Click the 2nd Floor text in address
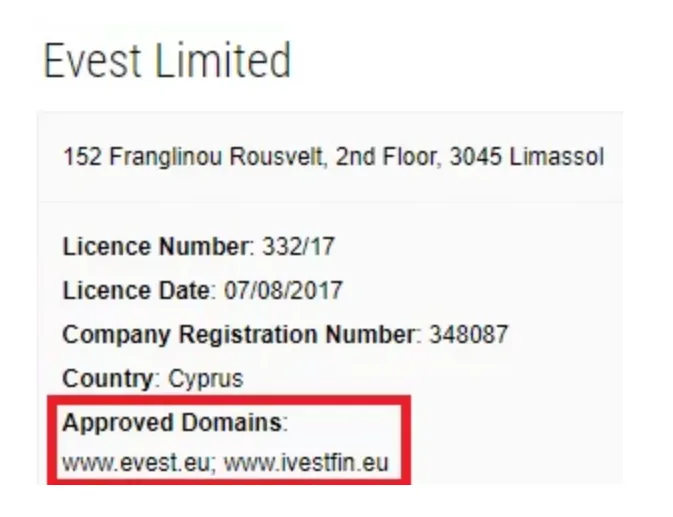Screen dimensions: 673x517 point(388,157)
